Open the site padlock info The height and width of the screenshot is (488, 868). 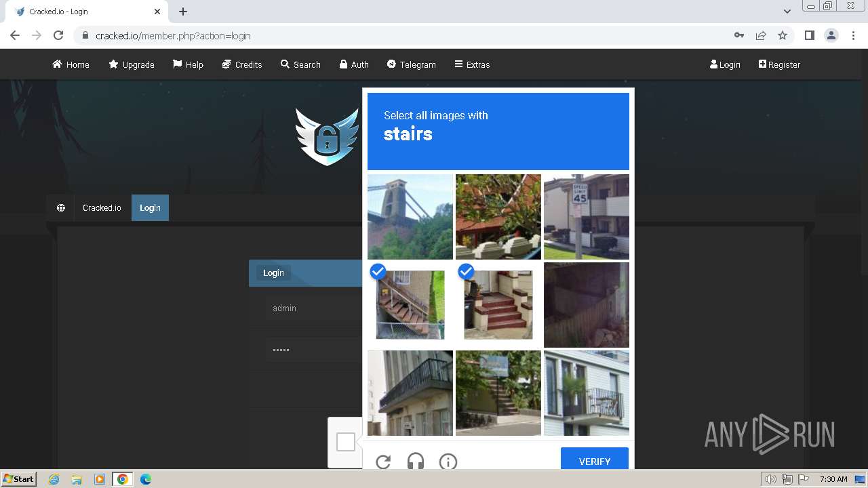tap(85, 35)
